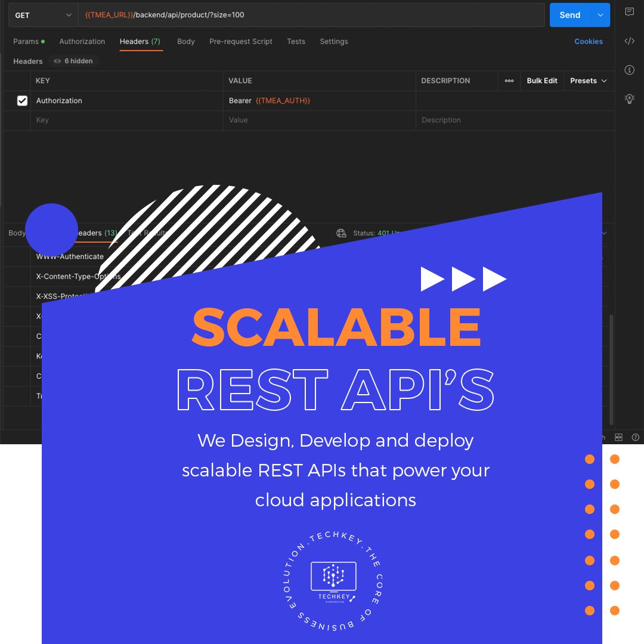Open the request Body tab
Image resolution: width=644 pixels, height=644 pixels.
pos(186,42)
